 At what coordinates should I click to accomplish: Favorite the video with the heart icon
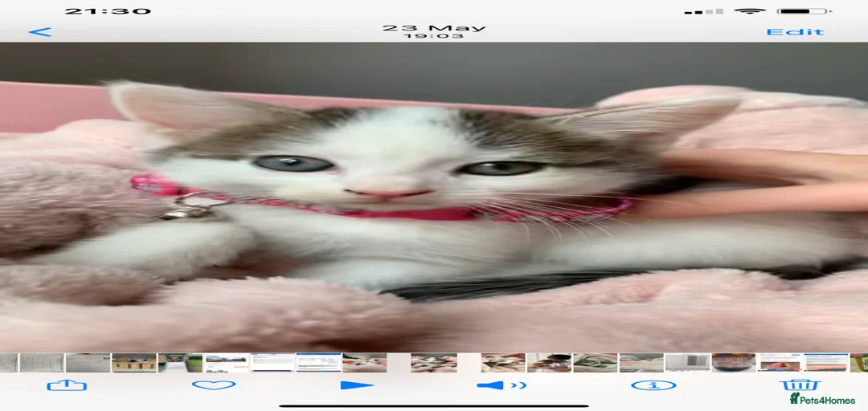tap(214, 385)
